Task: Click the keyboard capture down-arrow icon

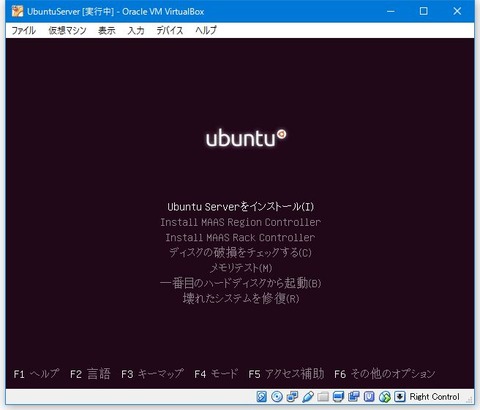Action: coord(400,397)
